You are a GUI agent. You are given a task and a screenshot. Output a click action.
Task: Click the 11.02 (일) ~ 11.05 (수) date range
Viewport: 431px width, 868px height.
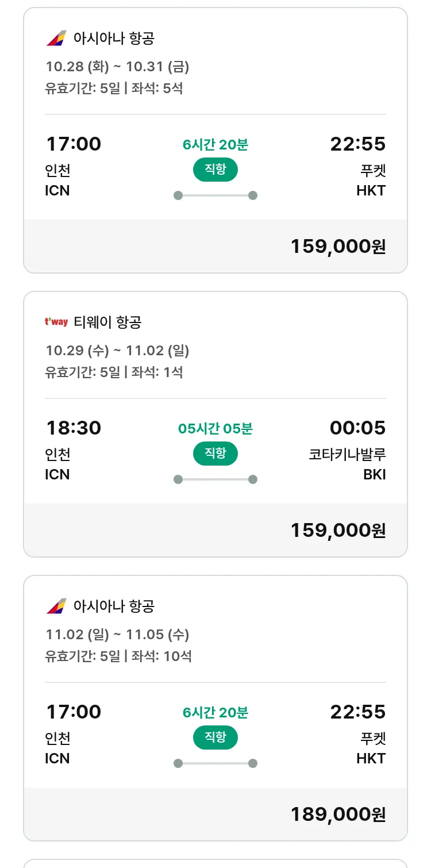click(117, 635)
